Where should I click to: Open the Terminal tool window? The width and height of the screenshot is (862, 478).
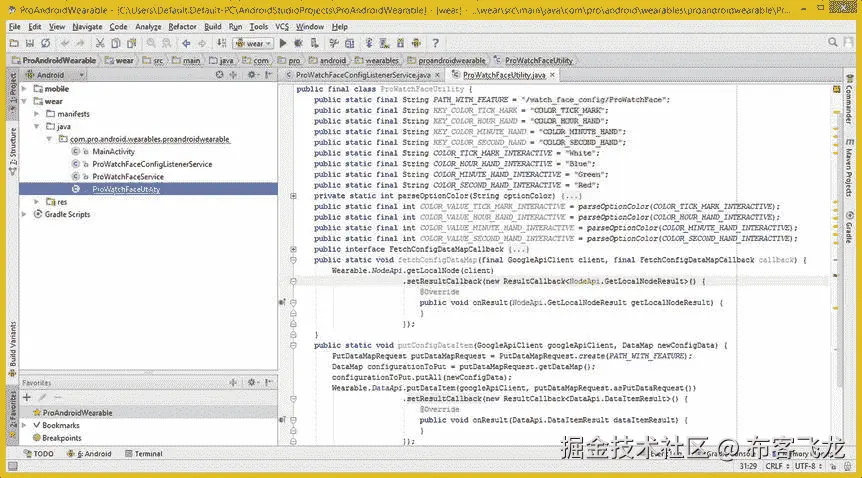point(143,454)
